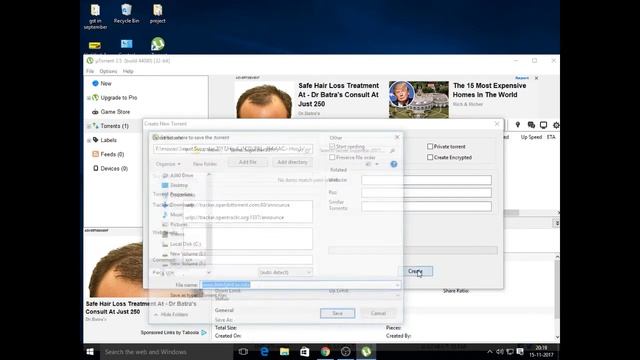
Task: Collapse the Torrents tree node
Action: point(89,126)
